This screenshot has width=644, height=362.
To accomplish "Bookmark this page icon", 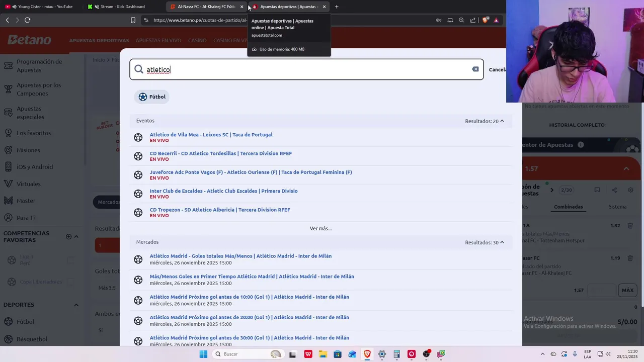I will tap(133, 20).
